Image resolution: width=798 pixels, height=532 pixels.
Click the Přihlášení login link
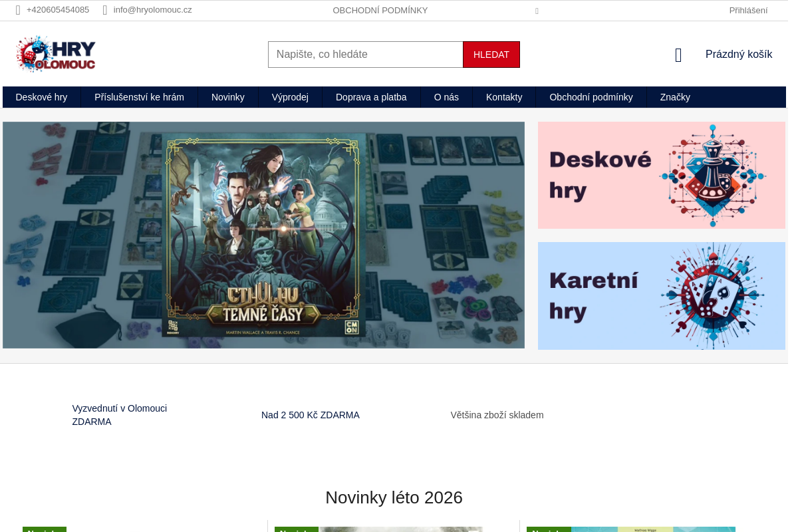point(748,11)
